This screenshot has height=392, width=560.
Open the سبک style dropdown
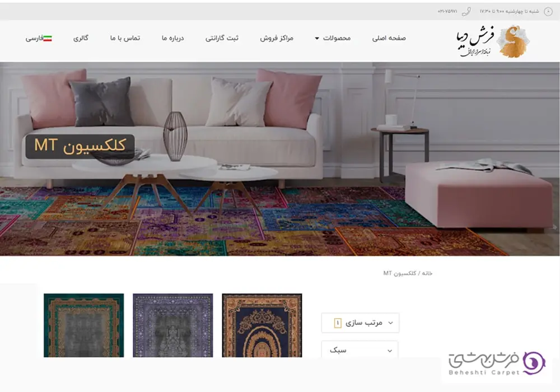[x=360, y=349]
